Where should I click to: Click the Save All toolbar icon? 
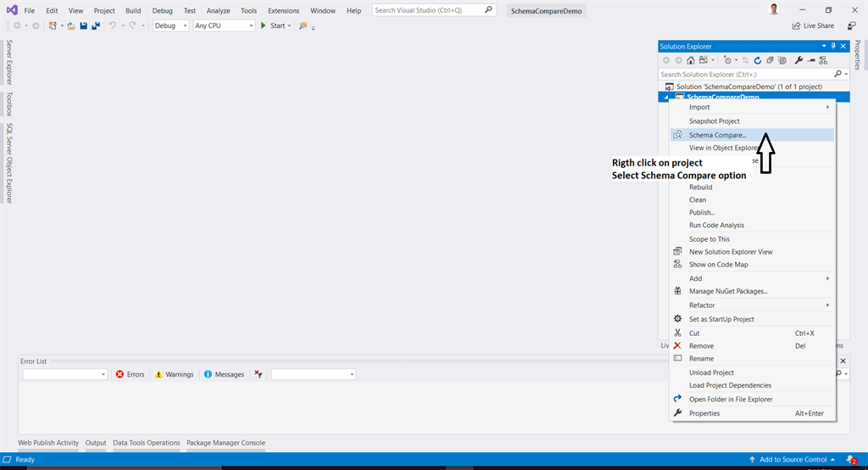(x=96, y=25)
